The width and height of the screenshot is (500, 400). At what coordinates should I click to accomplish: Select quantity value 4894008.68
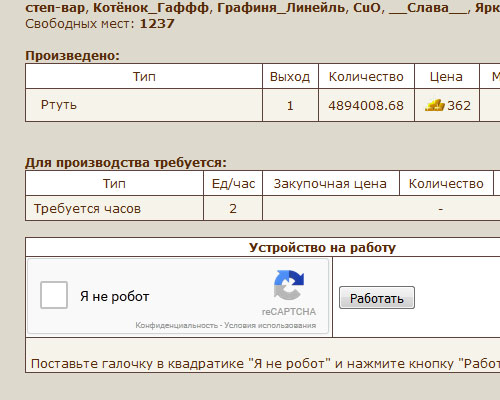pyautogui.click(x=366, y=106)
